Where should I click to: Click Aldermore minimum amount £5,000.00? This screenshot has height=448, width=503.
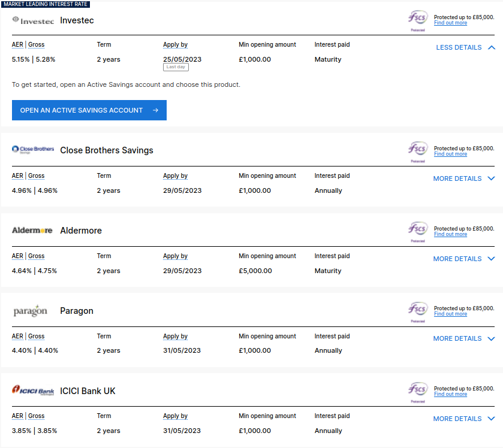click(x=255, y=271)
